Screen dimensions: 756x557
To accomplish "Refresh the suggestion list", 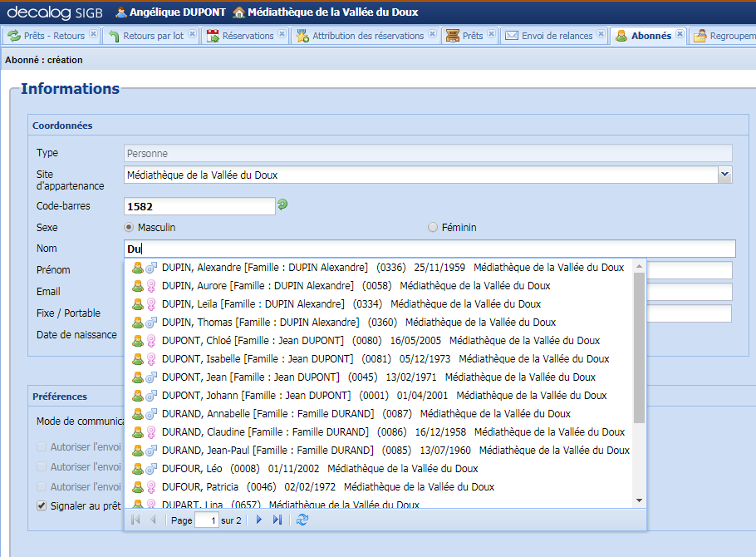I will [302, 520].
